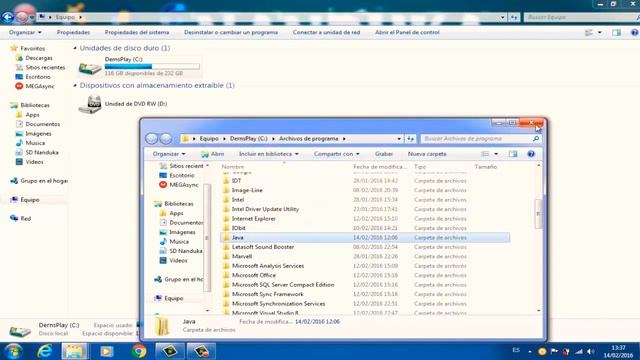640x360 pixels.
Task: Collapse the Unidades de disco duro group
Action: tap(75, 48)
